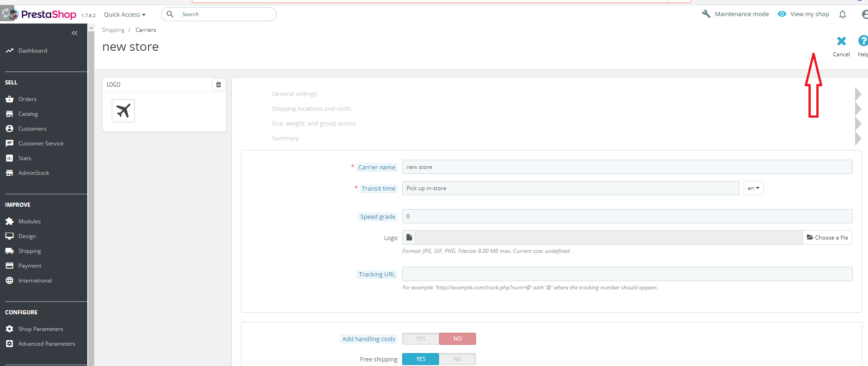Viewport: 868px width, 366px height.
Task: Open the Modules menu
Action: tap(30, 222)
